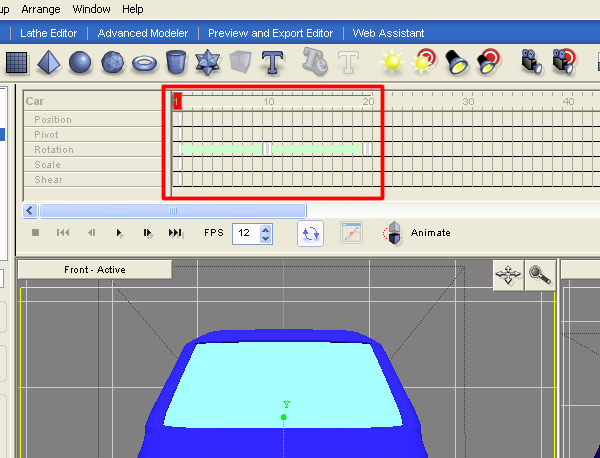Open the Help menu
Image resolution: width=600 pixels, height=458 pixels.
(x=133, y=9)
